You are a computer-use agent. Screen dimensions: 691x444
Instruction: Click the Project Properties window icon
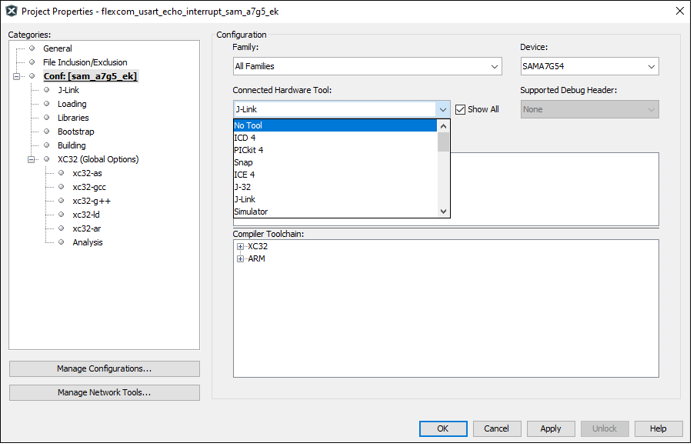point(11,10)
